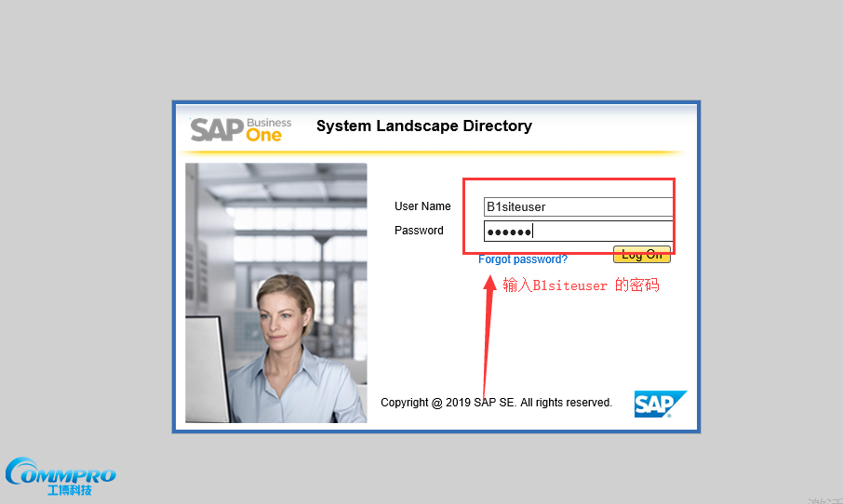
Task: Focus the User Name field containing B1siteuser
Action: [x=577, y=206]
